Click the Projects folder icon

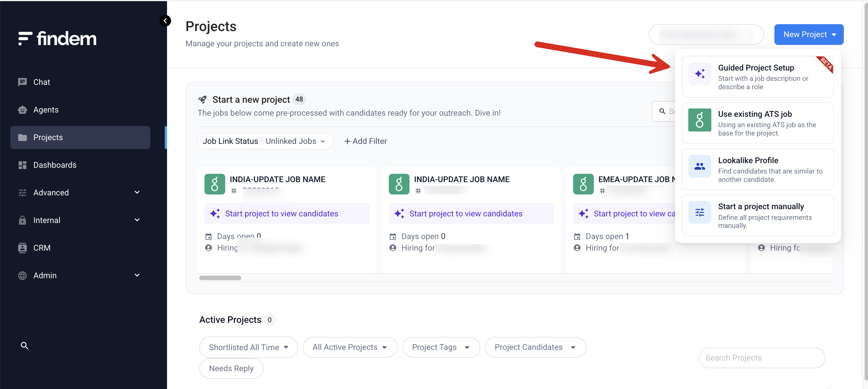point(22,137)
